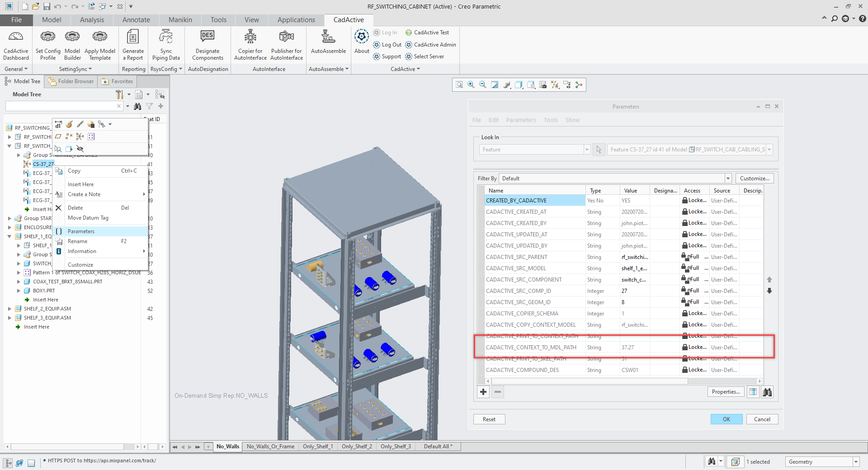This screenshot has width=868, height=470.
Task: Click the Zoom In magnifier icon
Action: pos(471,85)
